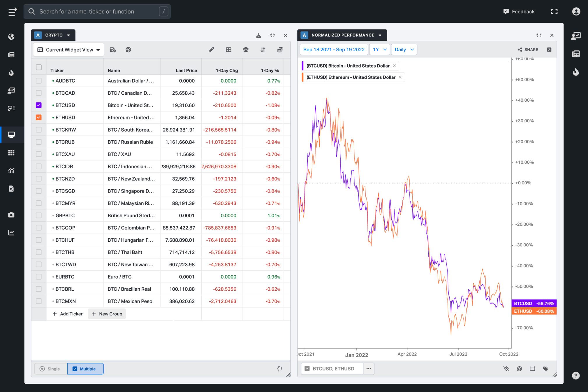This screenshot has height=392, width=588.
Task: Check the BTCCAD row checkbox
Action: 39,93
